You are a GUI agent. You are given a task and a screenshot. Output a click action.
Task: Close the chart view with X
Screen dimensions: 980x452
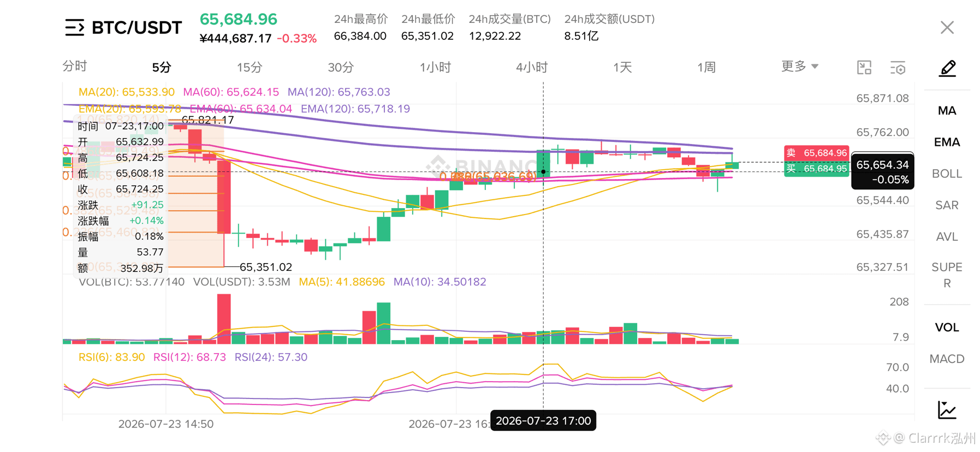(x=947, y=27)
